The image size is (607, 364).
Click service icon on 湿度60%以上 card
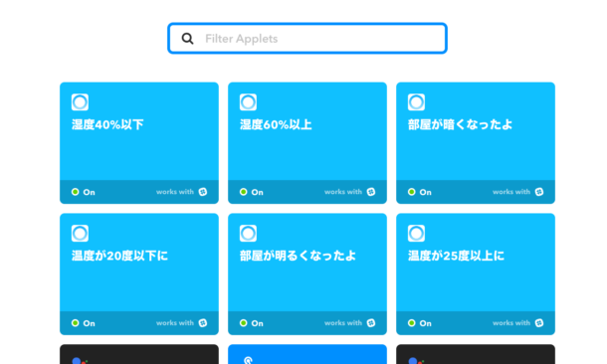[248, 102]
